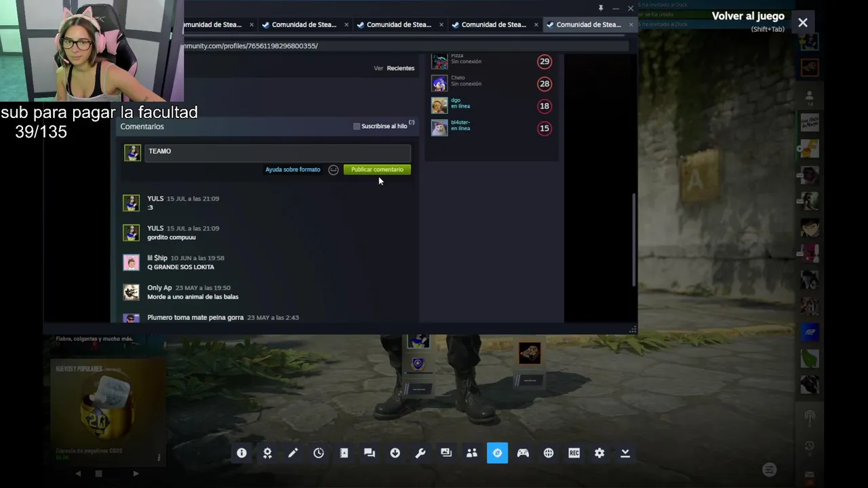This screenshot has height=488, width=868.
Task: Click the CS2 sticker capsule item thumbnail
Action: coord(106,407)
